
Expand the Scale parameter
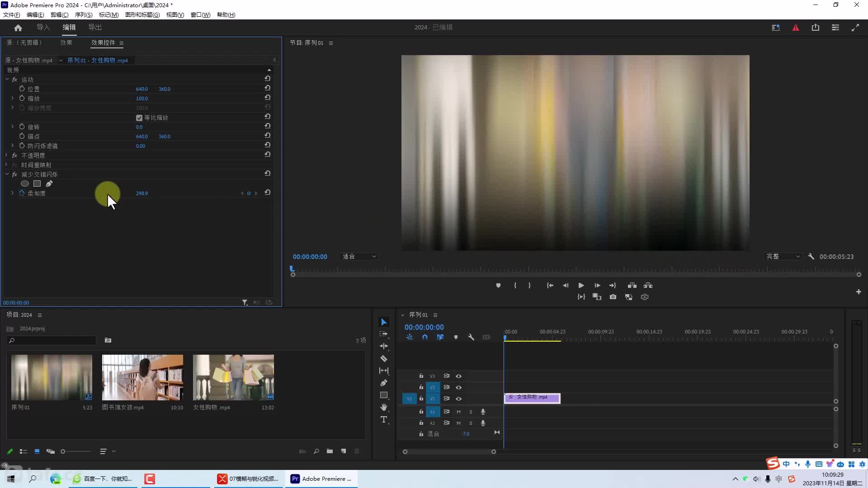click(12, 98)
